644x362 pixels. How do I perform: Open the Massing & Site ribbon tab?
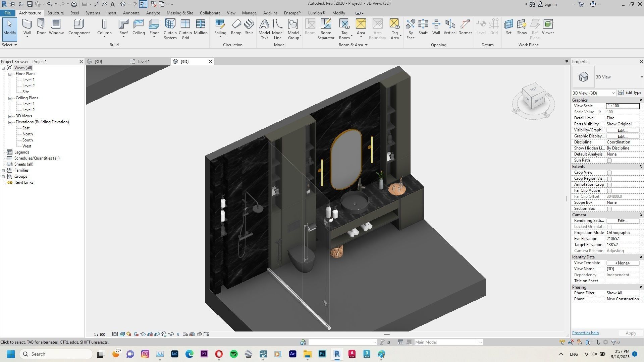[x=180, y=13]
